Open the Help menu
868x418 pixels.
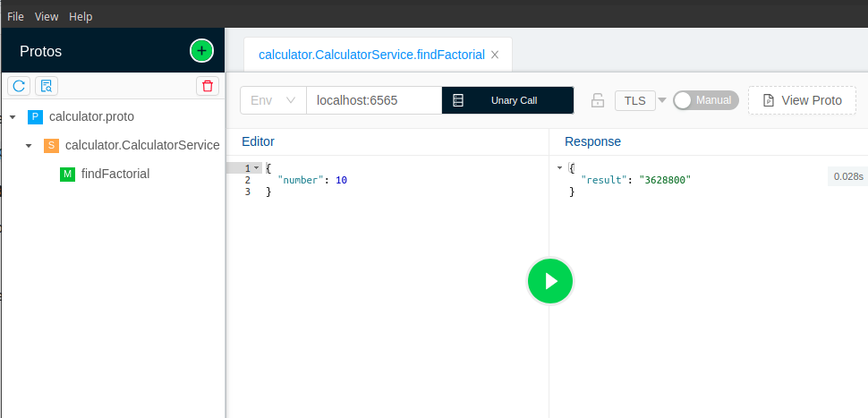(x=81, y=16)
